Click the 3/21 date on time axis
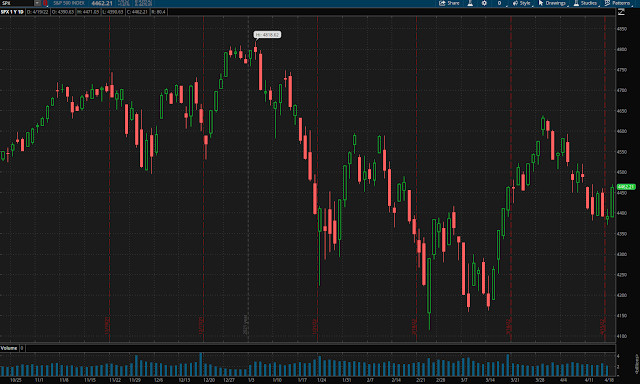640x384 pixels. pyautogui.click(x=515, y=380)
